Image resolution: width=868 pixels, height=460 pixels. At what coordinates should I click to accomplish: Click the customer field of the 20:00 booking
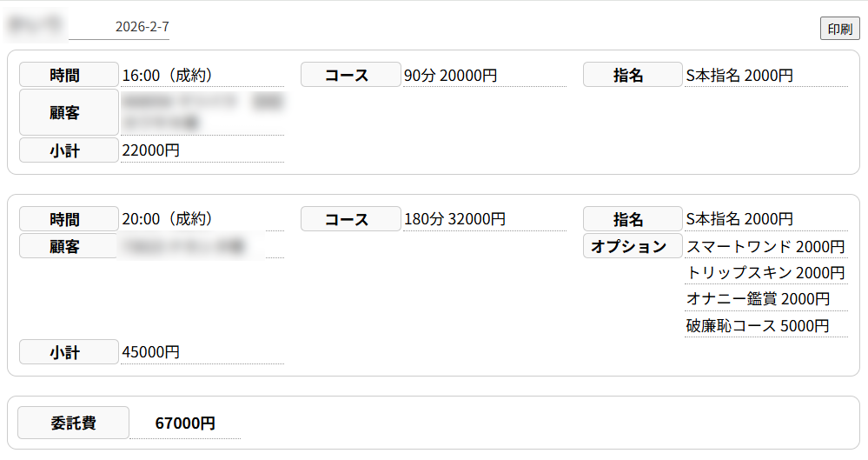(x=202, y=247)
